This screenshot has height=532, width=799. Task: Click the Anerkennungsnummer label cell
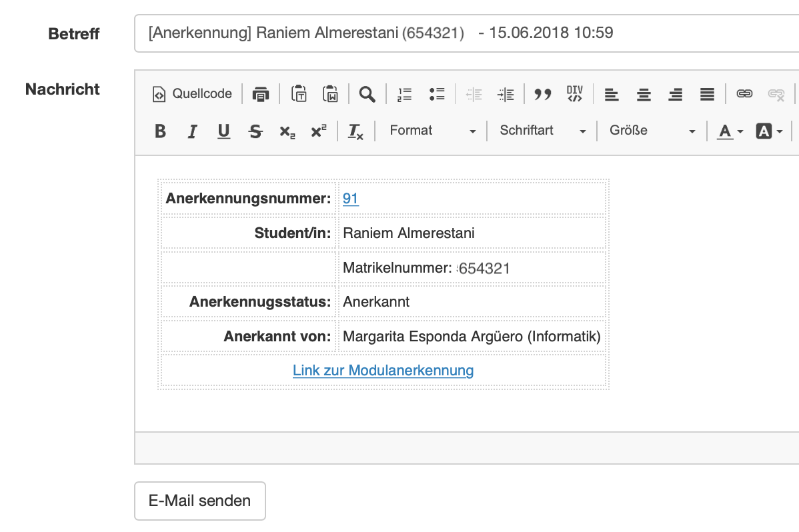point(248,198)
